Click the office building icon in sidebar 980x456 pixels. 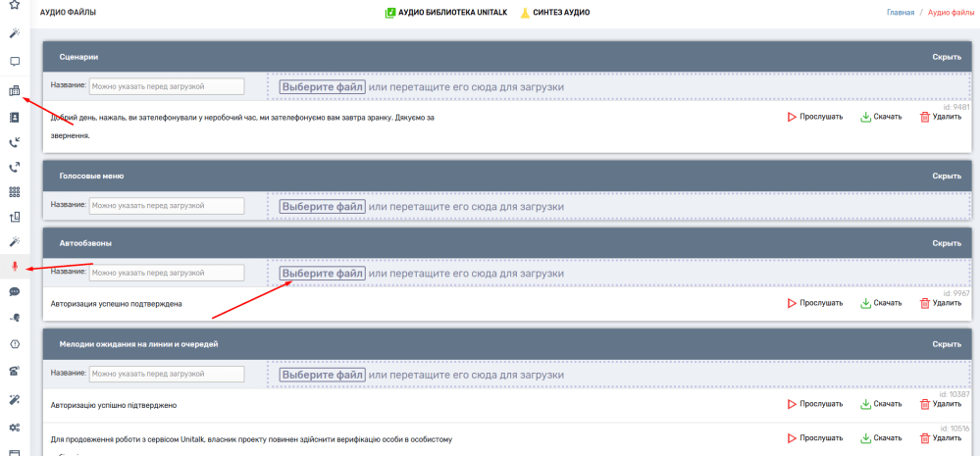click(15, 91)
